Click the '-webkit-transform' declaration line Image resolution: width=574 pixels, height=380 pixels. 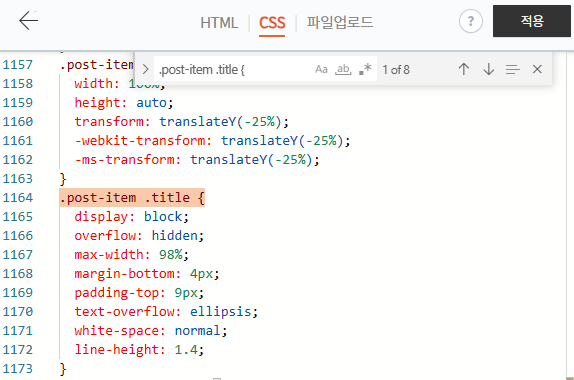[212, 141]
